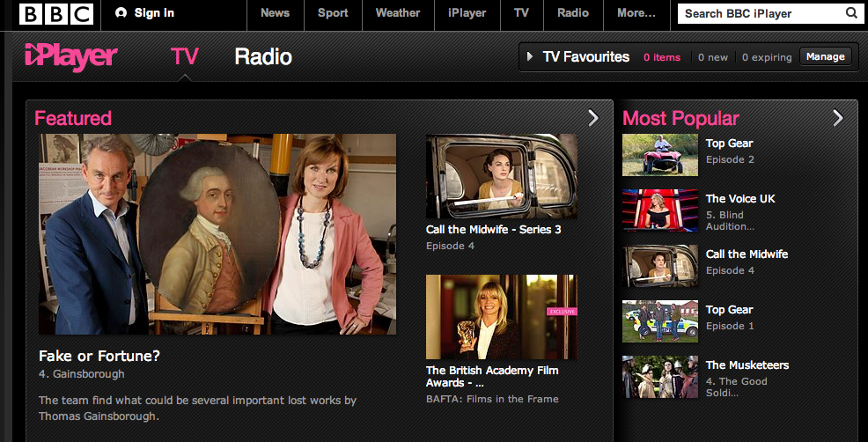Viewport: 868px width, 442px height.
Task: Click the pink EXCLUSIVE badge
Action: pyautogui.click(x=562, y=312)
